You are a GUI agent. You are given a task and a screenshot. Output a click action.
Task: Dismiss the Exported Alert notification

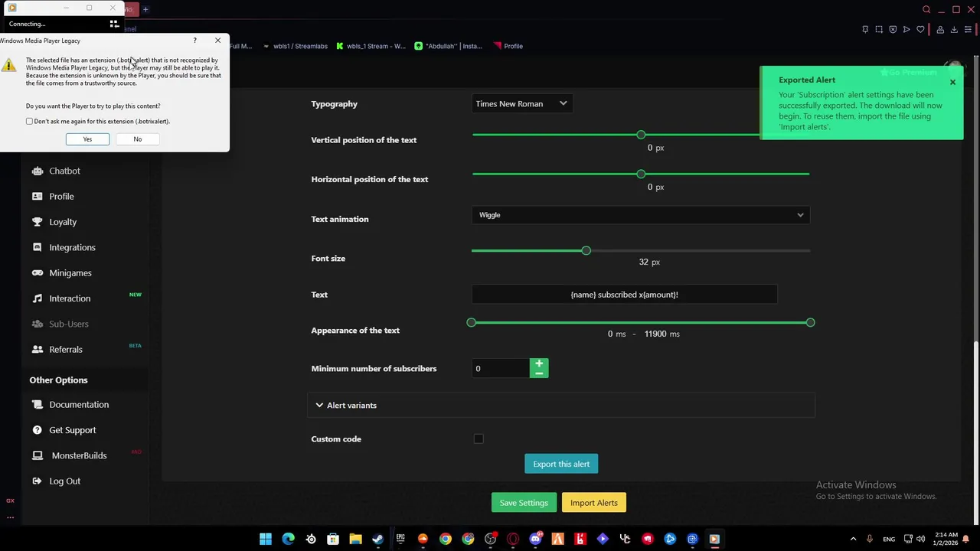click(x=952, y=82)
